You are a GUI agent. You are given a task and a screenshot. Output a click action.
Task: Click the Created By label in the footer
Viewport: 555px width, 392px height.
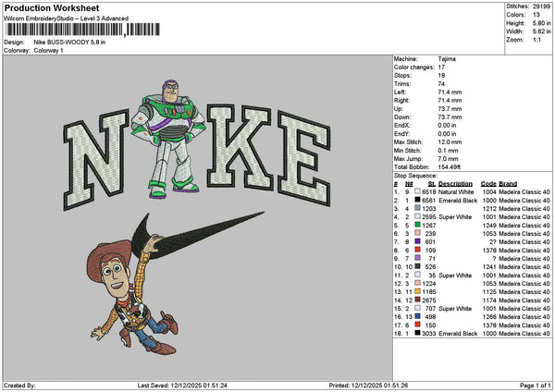pos(19,386)
